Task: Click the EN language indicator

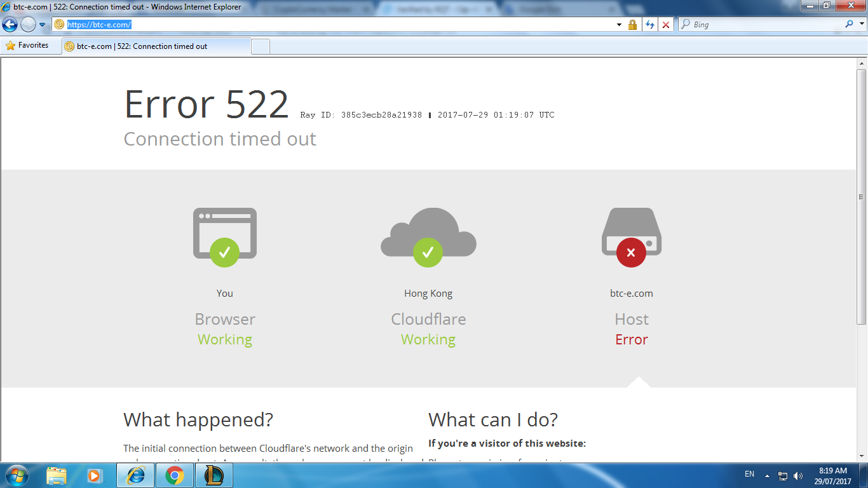Action: (x=749, y=474)
